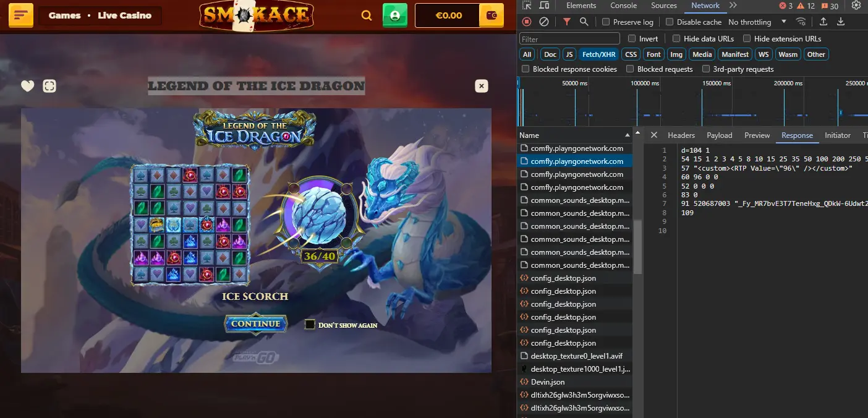Tick the Don't show again checkbox

[x=310, y=324]
